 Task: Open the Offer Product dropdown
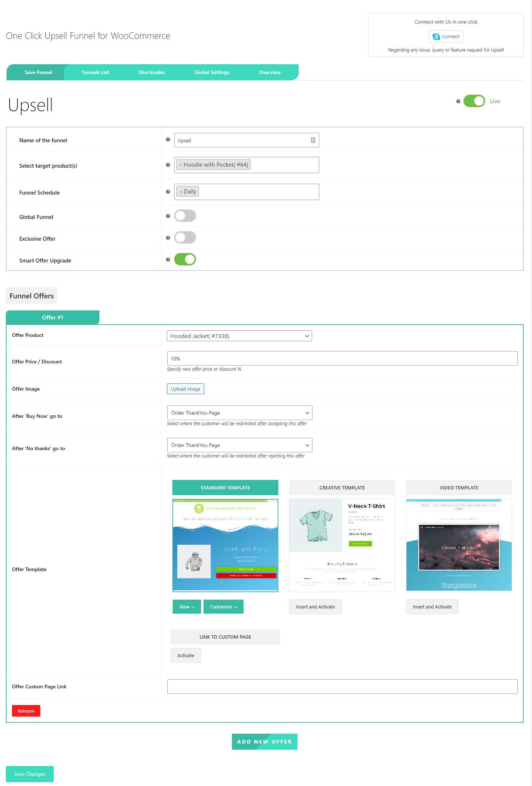[240, 336]
